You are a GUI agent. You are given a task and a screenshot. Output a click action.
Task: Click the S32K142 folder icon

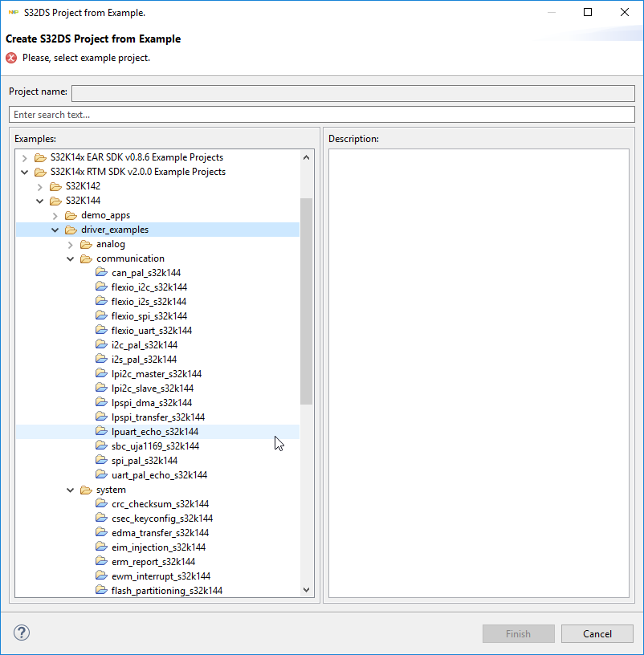coord(55,186)
